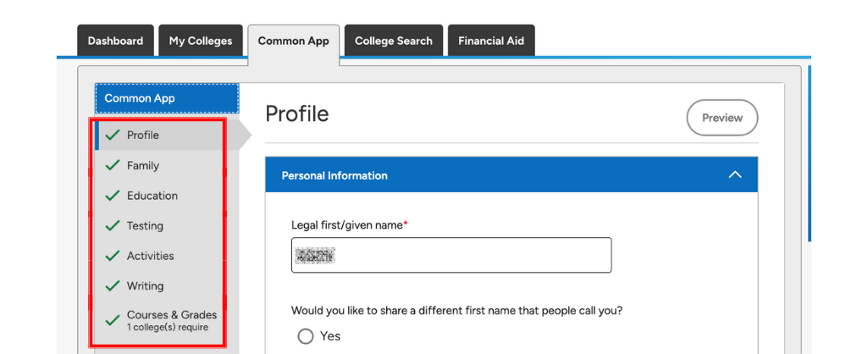Click the green checkmark beside Profile
The image size is (868, 354).
tap(113, 135)
